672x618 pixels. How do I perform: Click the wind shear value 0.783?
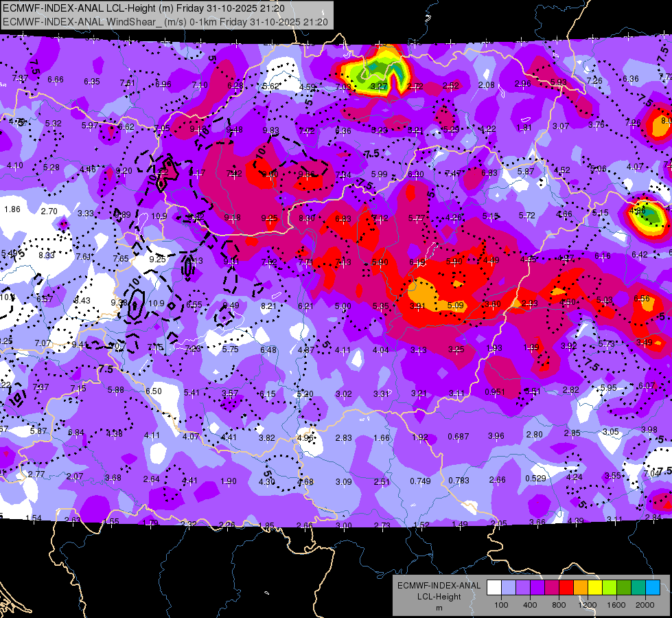click(459, 481)
